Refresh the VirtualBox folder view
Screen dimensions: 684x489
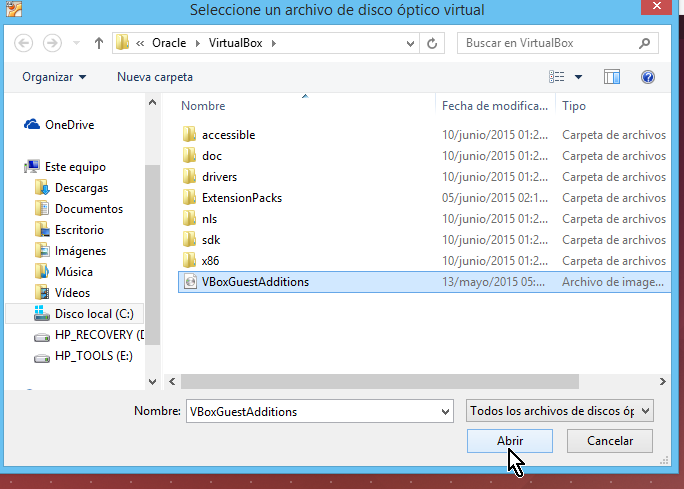coord(432,43)
